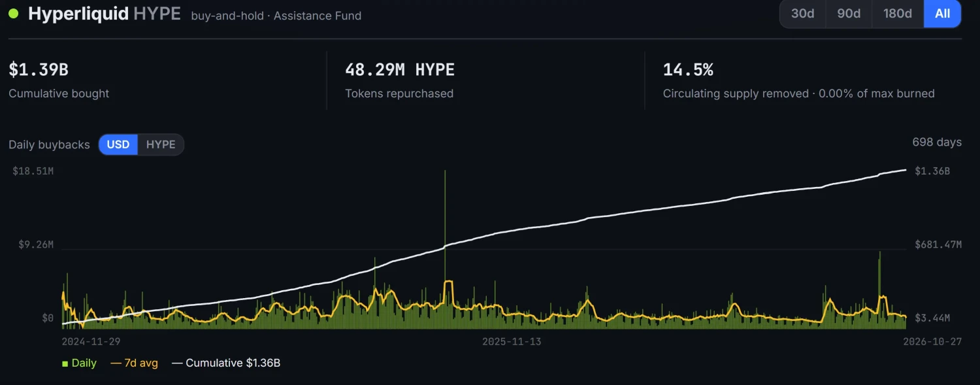Viewport: 980px width, 385px height.
Task: Click the 698 days label
Action: (x=937, y=142)
